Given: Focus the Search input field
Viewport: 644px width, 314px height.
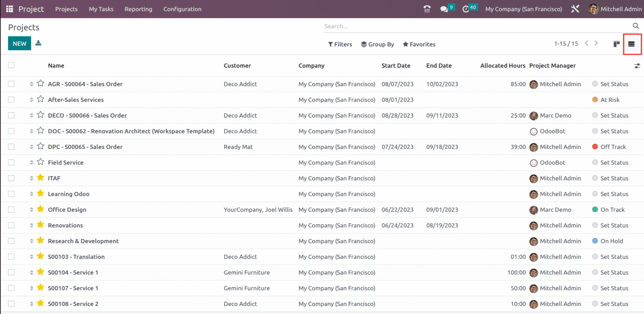Looking at the screenshot, I should (x=477, y=26).
